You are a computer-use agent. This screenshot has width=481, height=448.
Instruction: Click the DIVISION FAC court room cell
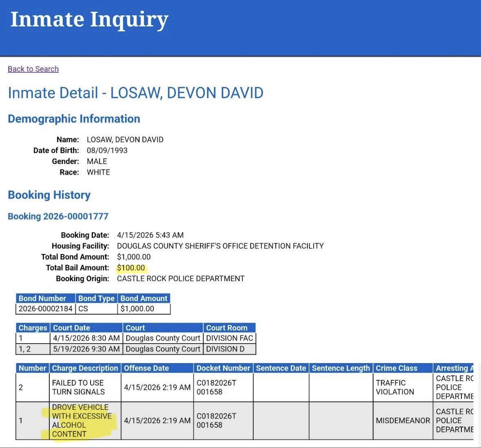tap(229, 338)
